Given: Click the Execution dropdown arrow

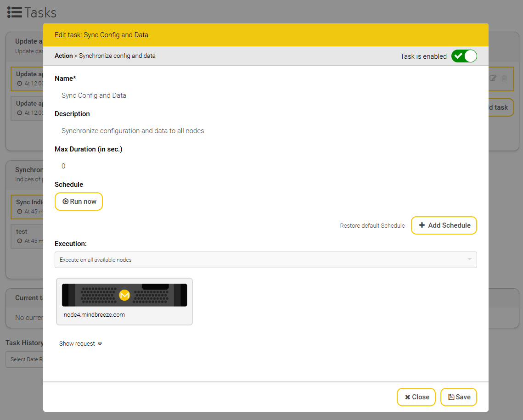Looking at the screenshot, I should 469,260.
